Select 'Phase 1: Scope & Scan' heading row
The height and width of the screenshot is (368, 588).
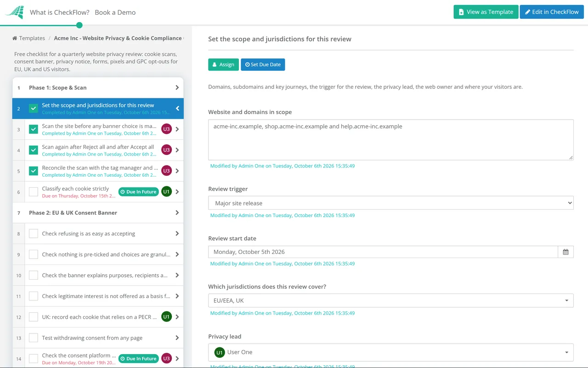(x=98, y=87)
